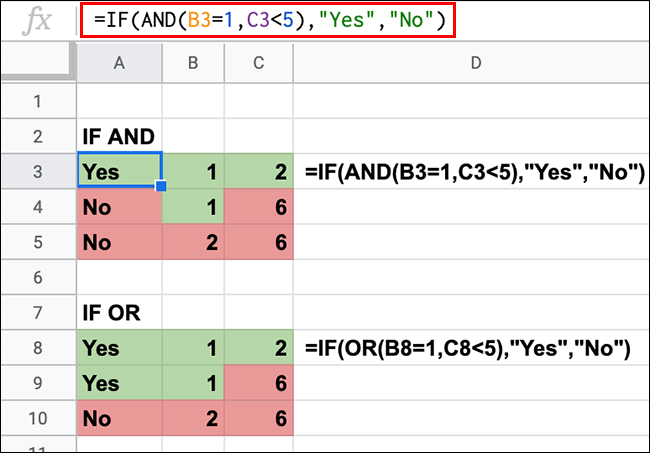Select column A header
The image size is (650, 453).
click(119, 63)
